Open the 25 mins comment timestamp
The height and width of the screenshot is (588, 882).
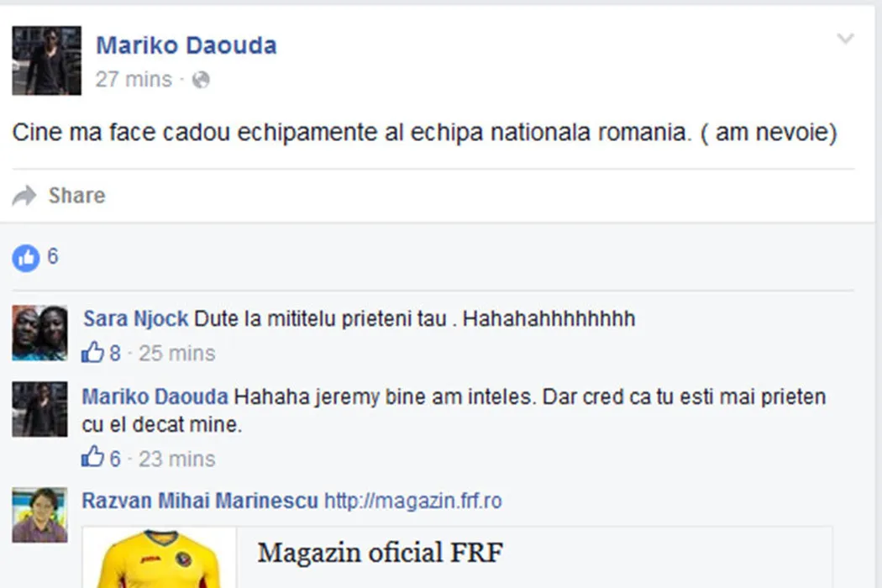176,354
